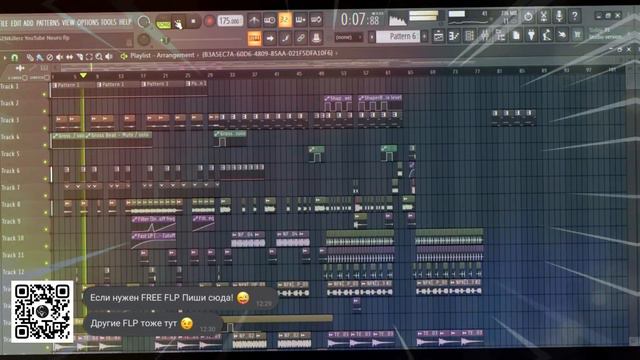Click the link/chain icon in the toolbar
Screen dimensions: 640x360
pyautogui.click(x=300, y=38)
